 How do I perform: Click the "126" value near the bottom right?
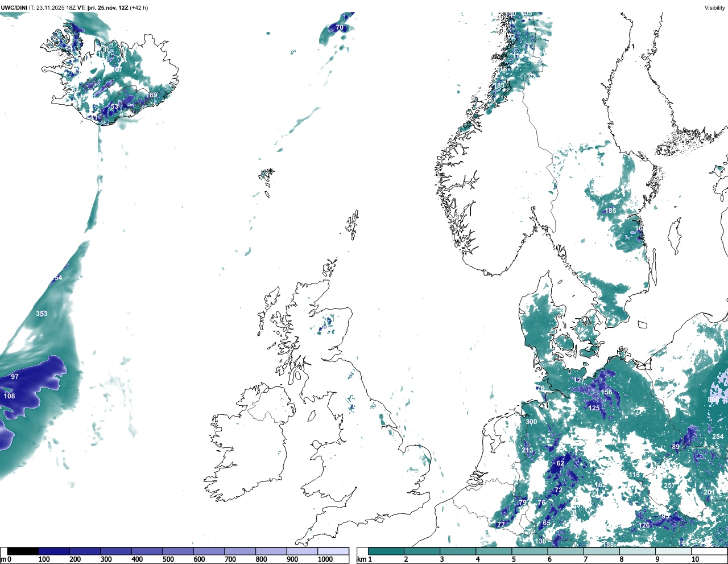pos(644,525)
